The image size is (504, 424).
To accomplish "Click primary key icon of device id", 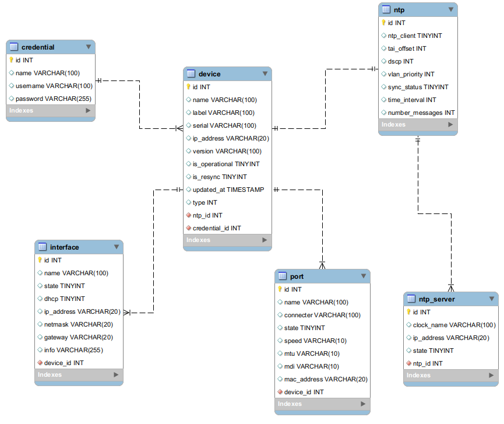I will click(x=188, y=86).
